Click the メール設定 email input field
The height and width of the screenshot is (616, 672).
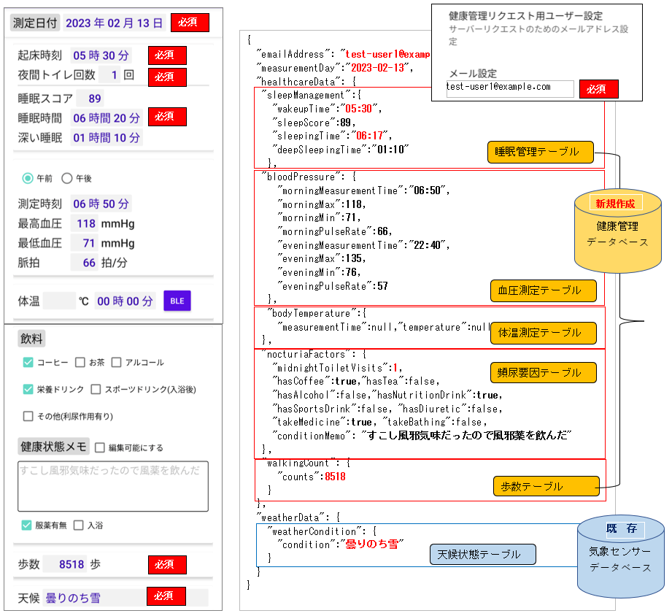coord(510,88)
